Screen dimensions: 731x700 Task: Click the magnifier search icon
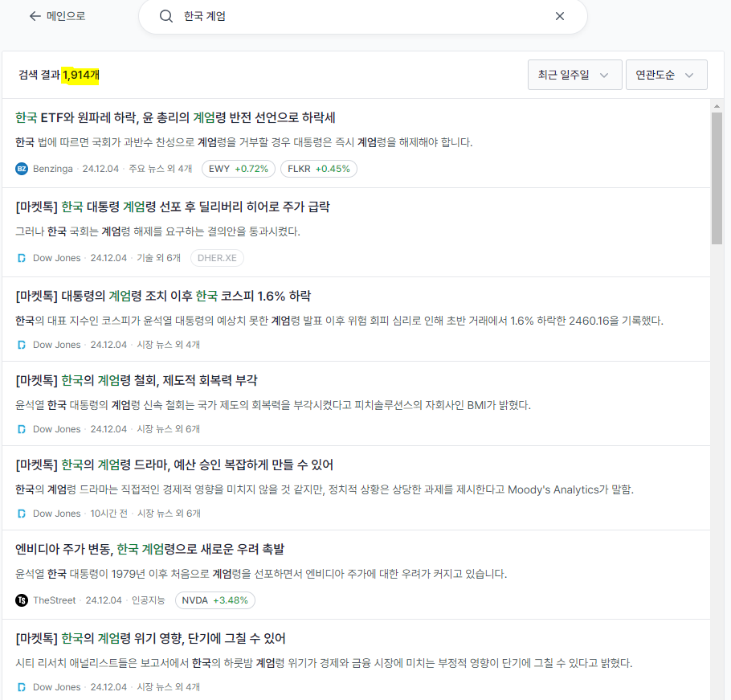166,16
